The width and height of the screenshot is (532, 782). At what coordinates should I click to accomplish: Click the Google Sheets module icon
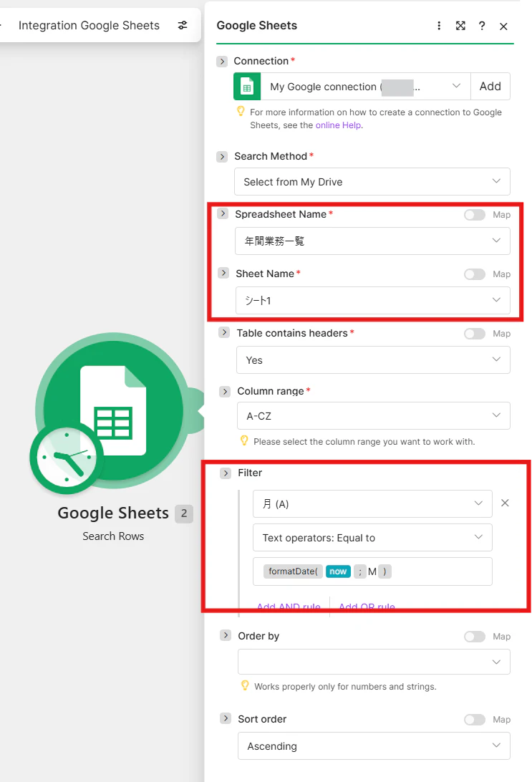coord(114,410)
